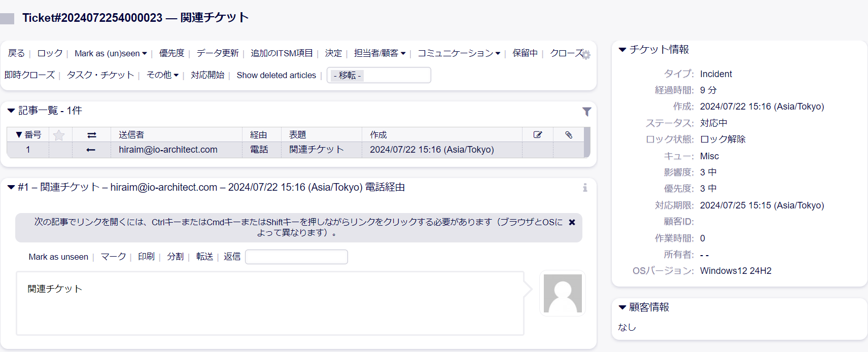The image size is (868, 352).
Task: Click Show deleted articles link
Action: click(276, 75)
